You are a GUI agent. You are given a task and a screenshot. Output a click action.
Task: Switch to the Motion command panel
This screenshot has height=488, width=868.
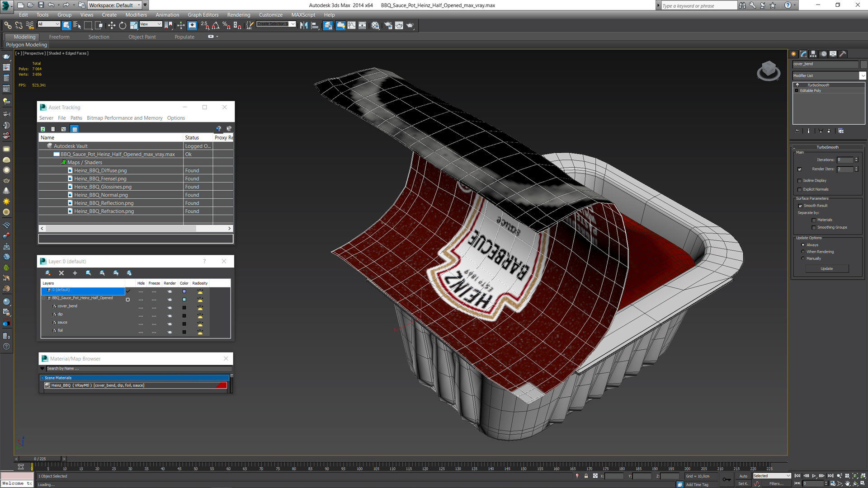click(824, 54)
